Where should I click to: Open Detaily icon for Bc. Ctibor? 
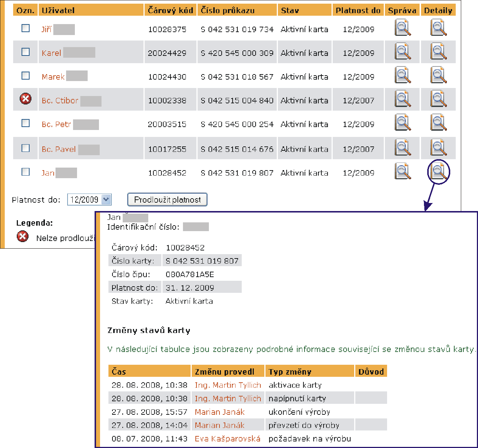pos(439,99)
